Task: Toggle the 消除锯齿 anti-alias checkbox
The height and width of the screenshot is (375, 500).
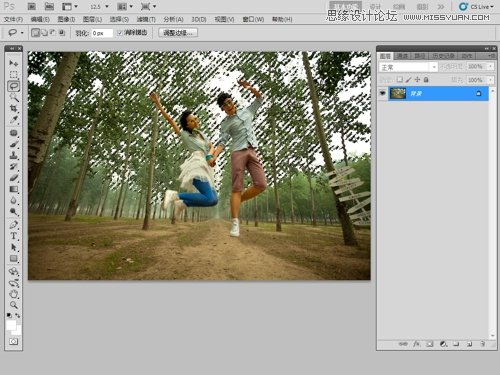Action: tap(120, 33)
